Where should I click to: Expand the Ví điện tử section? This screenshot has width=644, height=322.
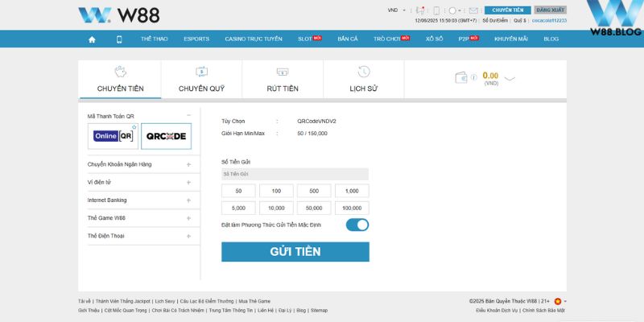coord(188,183)
